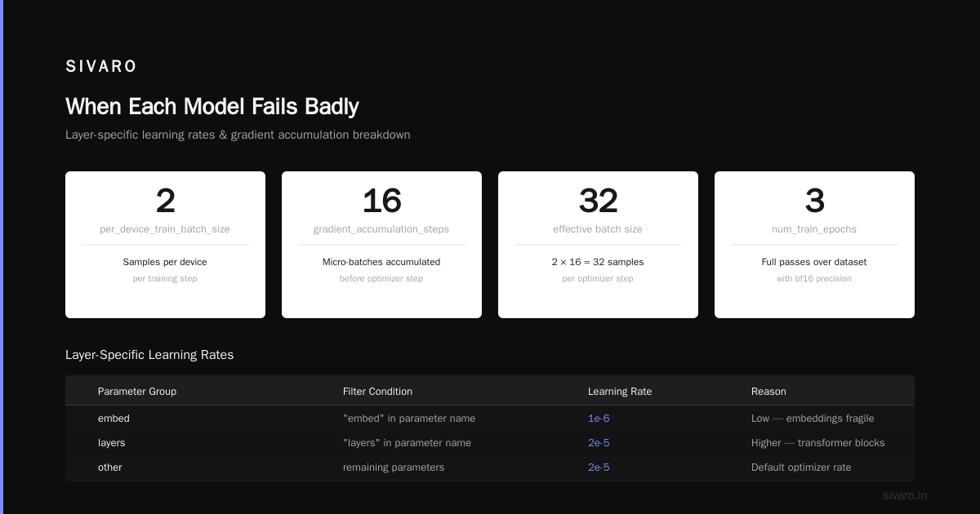
Task: Click the "Parameter Group" column header
Action: point(137,392)
